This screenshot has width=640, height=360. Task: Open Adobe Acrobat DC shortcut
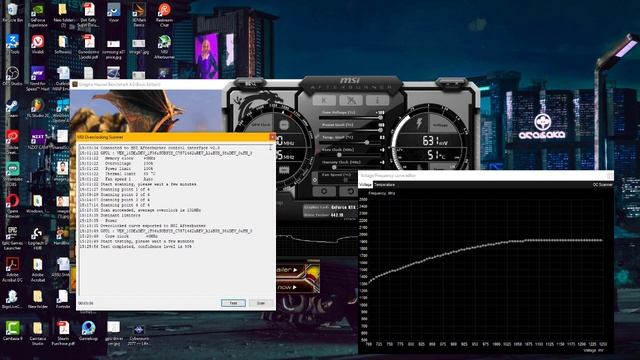(x=13, y=270)
